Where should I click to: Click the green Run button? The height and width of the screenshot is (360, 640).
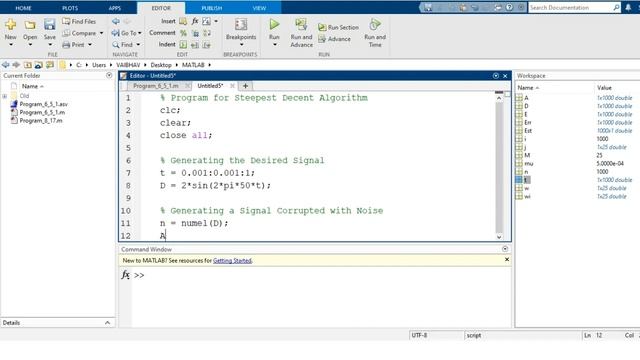[274, 24]
